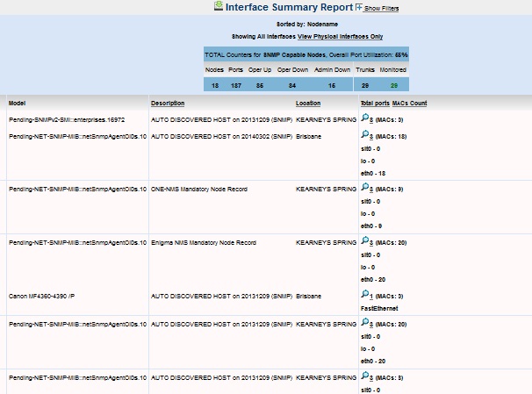Click the Monitored count value 29

(393, 86)
